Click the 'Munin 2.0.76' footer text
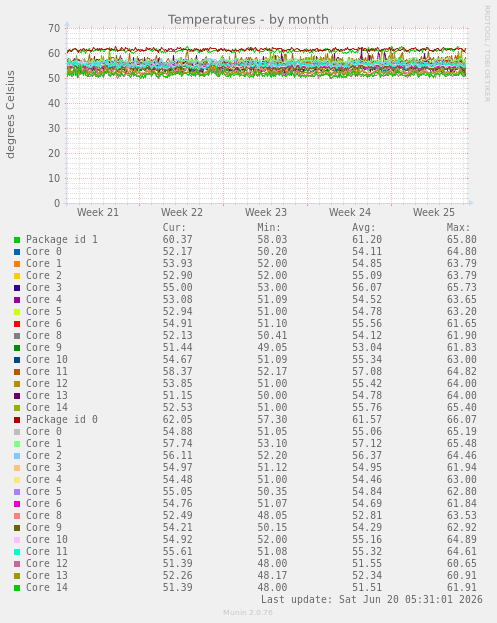The width and height of the screenshot is (497, 623). click(x=248, y=613)
